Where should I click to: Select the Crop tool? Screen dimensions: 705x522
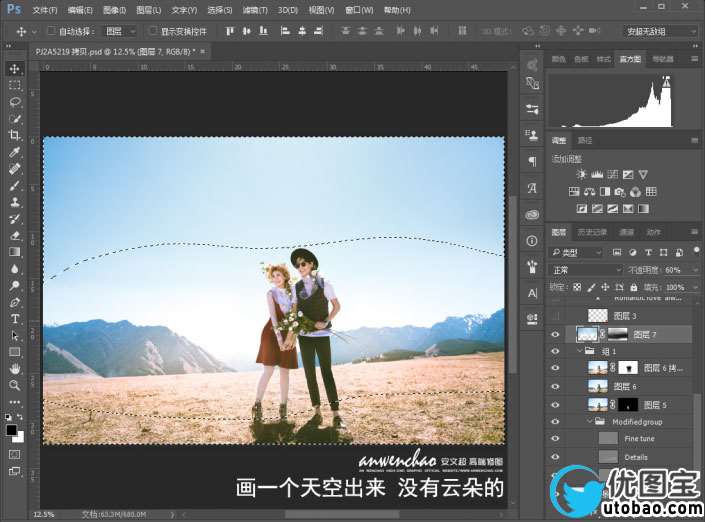pos(15,135)
